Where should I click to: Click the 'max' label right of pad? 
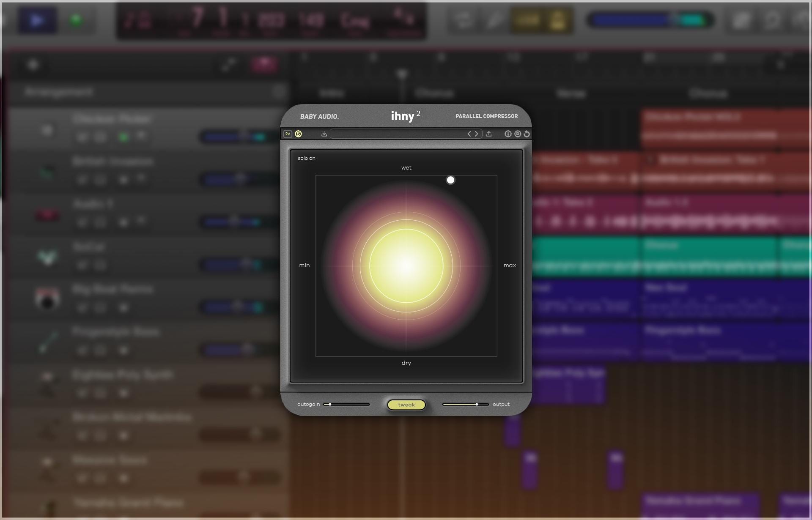510,265
